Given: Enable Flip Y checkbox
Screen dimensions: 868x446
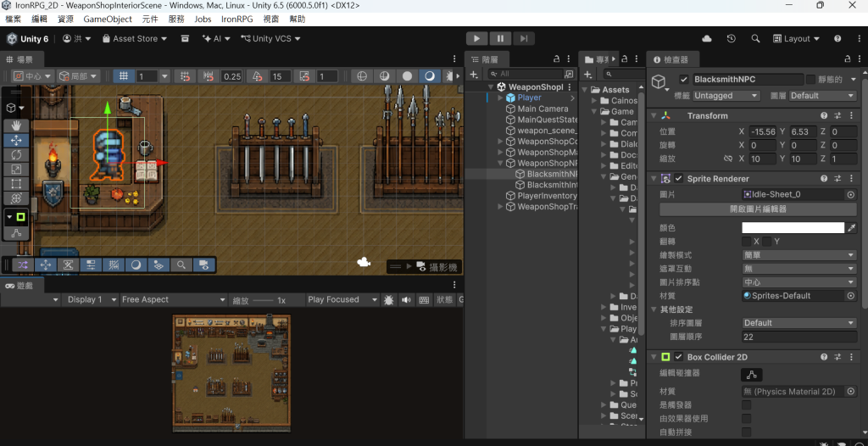Looking at the screenshot, I should 767,242.
